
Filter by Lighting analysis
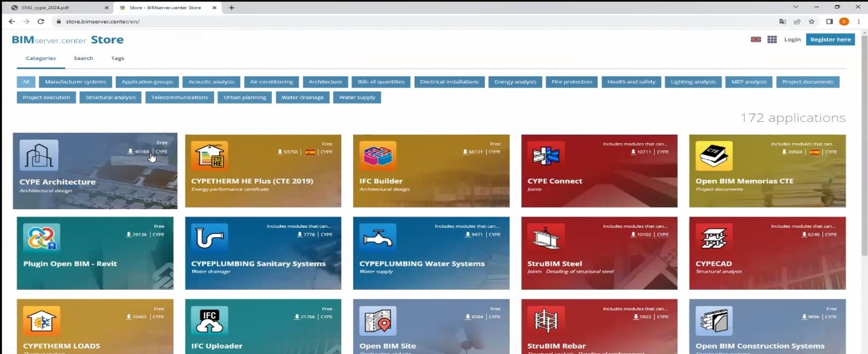click(x=693, y=82)
